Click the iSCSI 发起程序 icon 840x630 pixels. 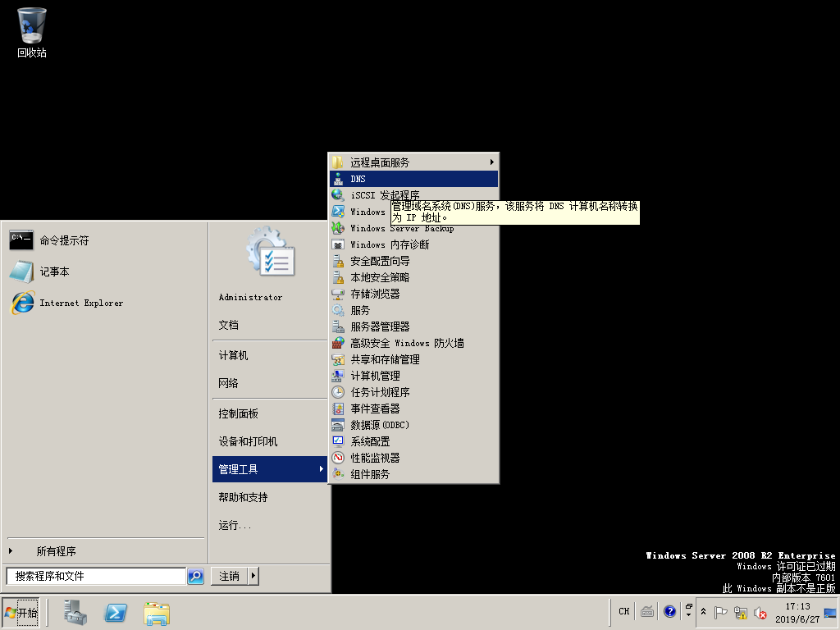(338, 195)
